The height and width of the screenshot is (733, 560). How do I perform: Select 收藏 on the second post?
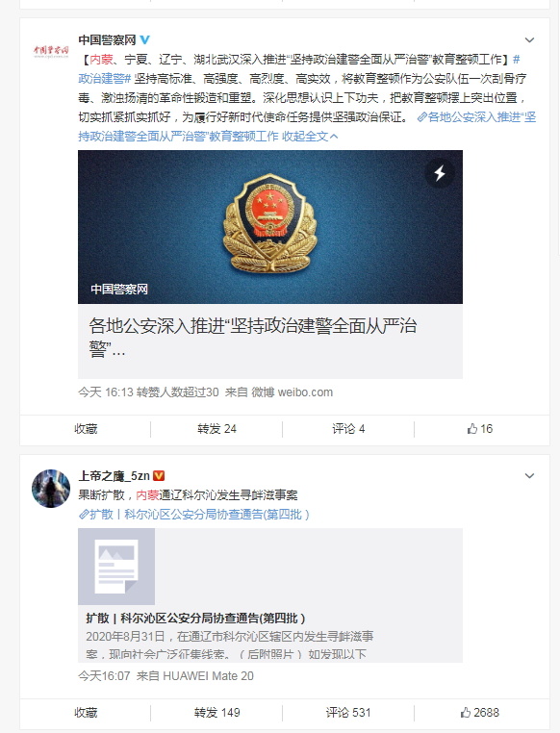tap(86, 713)
